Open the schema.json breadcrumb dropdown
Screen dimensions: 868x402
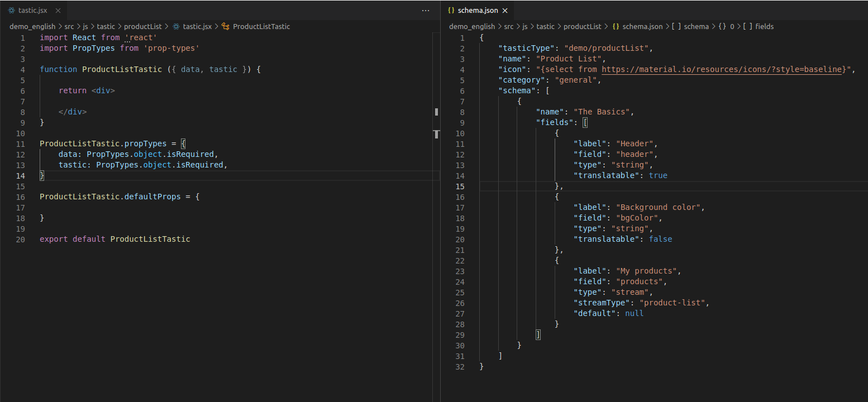(x=642, y=26)
